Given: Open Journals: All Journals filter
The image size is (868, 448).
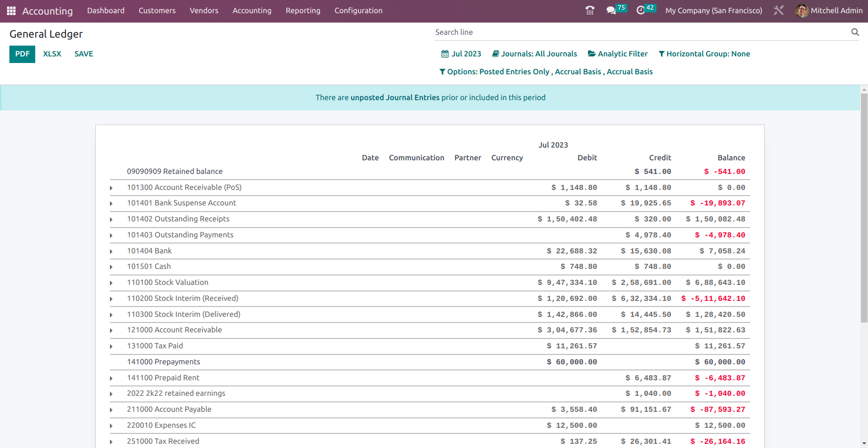Looking at the screenshot, I should coord(535,54).
